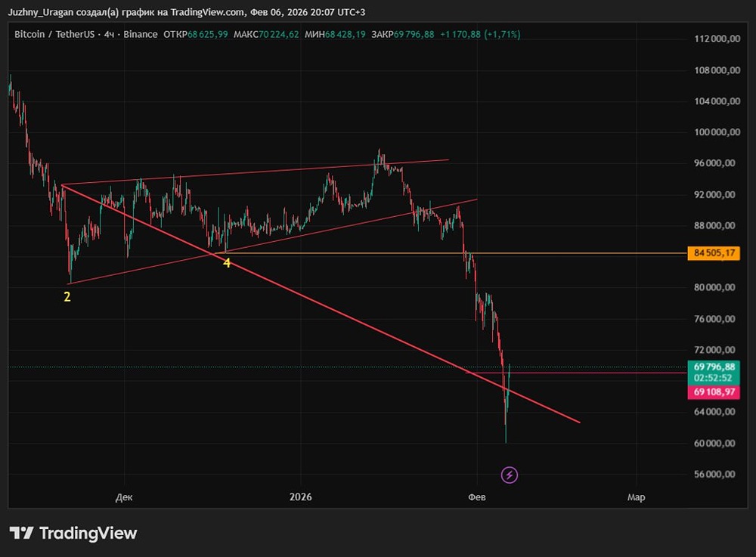
Task: Click the Мар label on time axis
Action: pyautogui.click(x=636, y=497)
